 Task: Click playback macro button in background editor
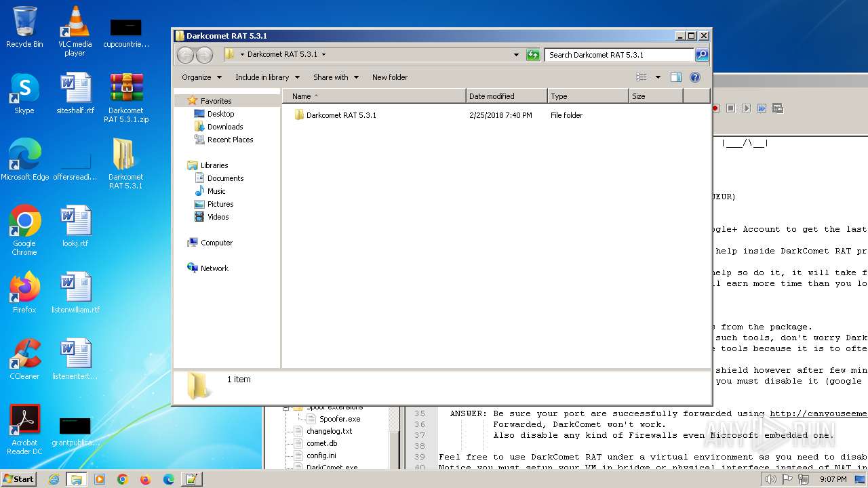click(x=746, y=108)
